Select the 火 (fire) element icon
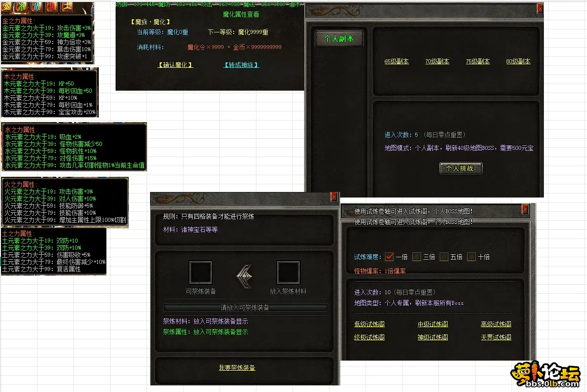This screenshot has height=392, width=587. point(52,7)
